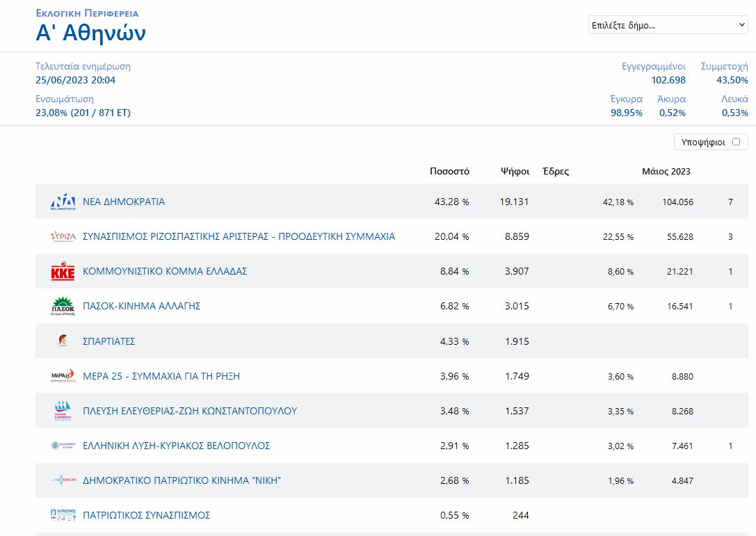Click the Σπαρτιάτες helmet logo

tap(63, 341)
